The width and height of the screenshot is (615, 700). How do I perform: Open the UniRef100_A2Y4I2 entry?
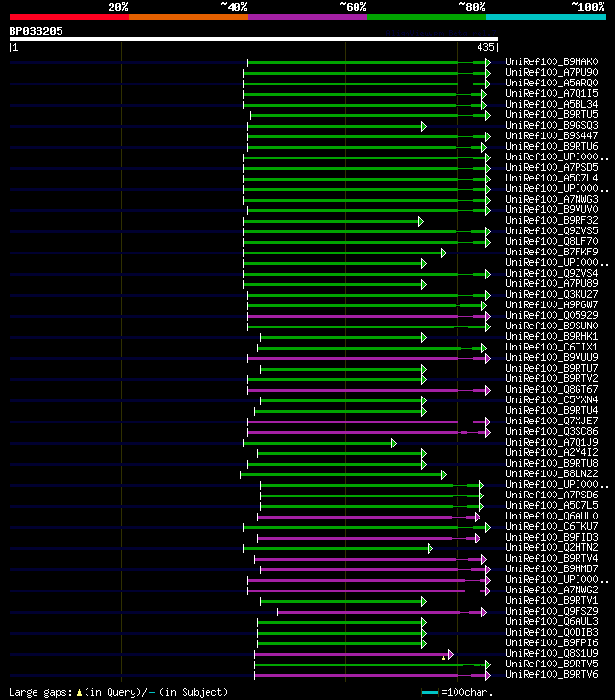coord(552,452)
